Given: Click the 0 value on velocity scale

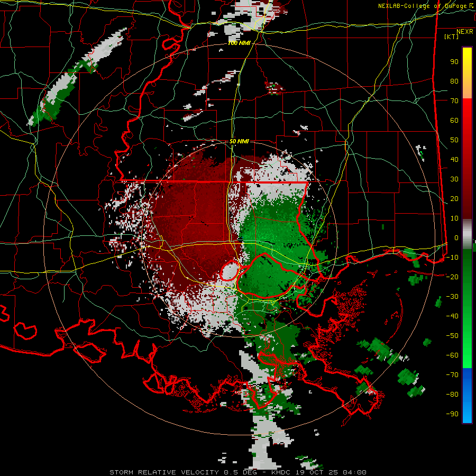Looking at the screenshot, I should point(456,237).
